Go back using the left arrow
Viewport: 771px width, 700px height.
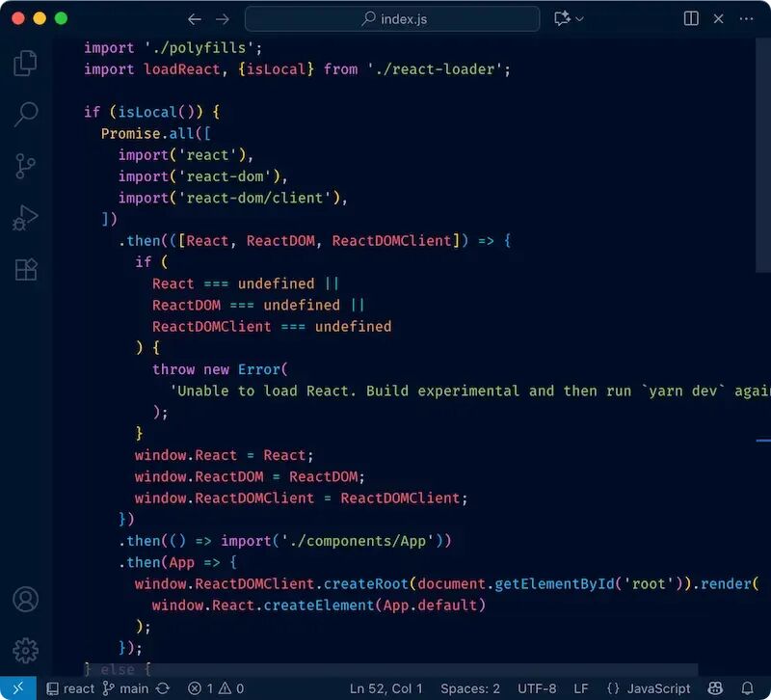tap(195, 19)
